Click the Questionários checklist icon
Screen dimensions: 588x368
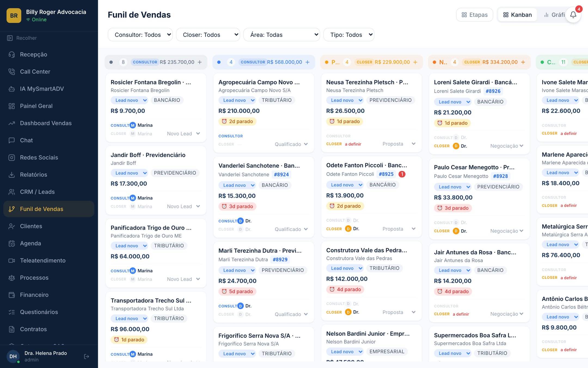12,312
